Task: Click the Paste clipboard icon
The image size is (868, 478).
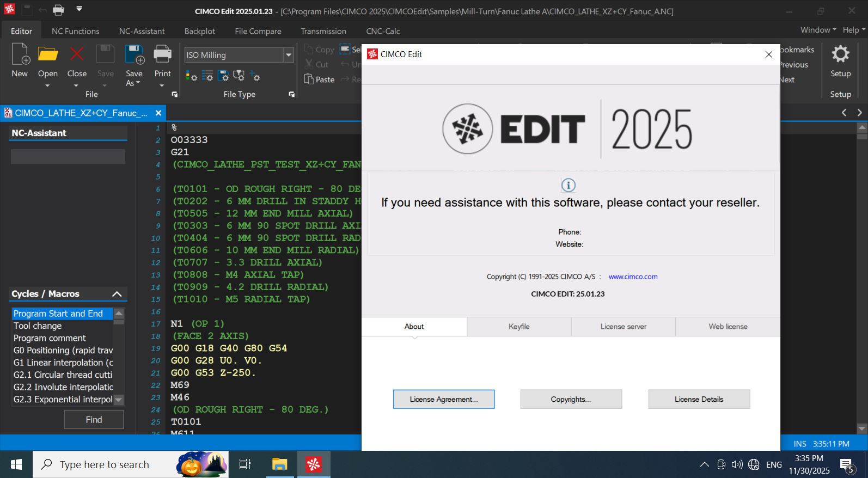Action: click(309, 79)
